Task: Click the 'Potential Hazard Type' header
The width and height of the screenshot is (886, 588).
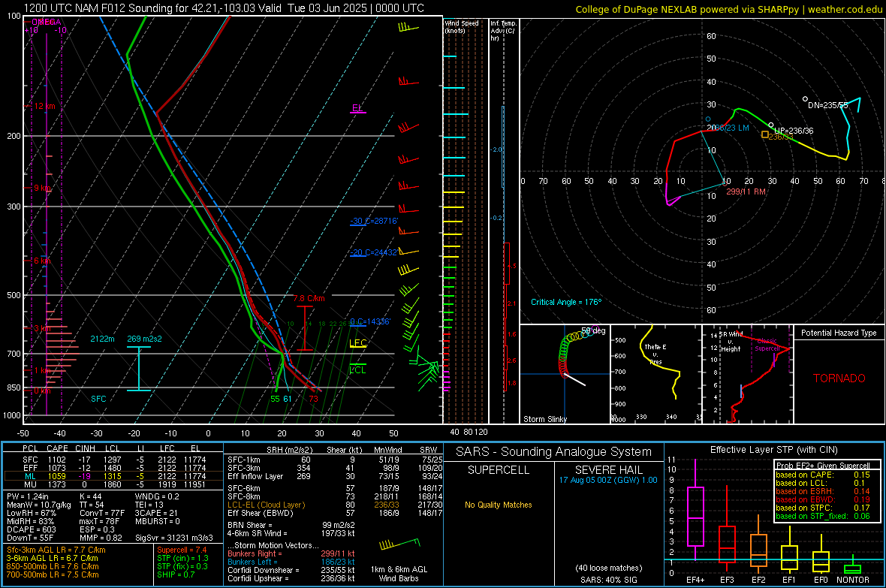Action: tap(839, 333)
